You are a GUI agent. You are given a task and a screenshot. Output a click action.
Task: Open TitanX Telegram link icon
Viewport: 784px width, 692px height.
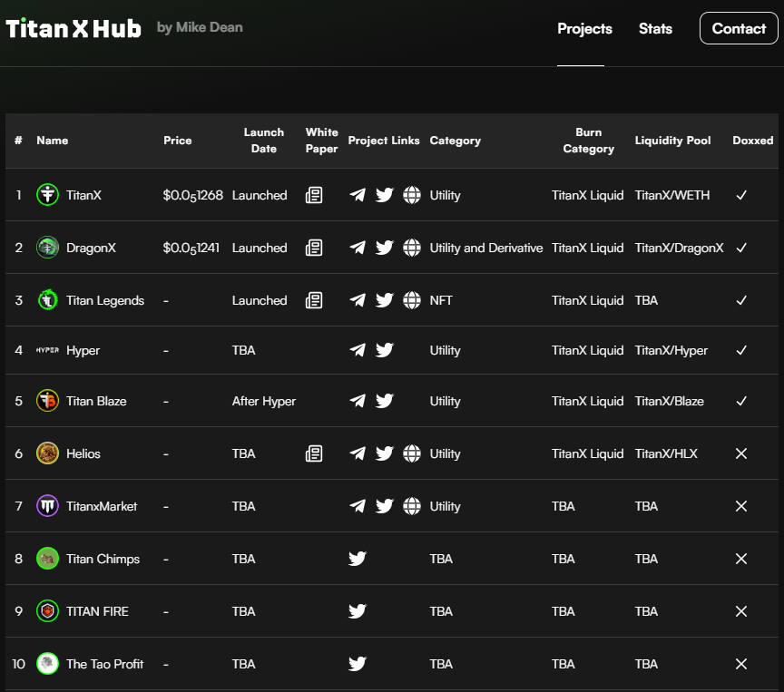357,195
